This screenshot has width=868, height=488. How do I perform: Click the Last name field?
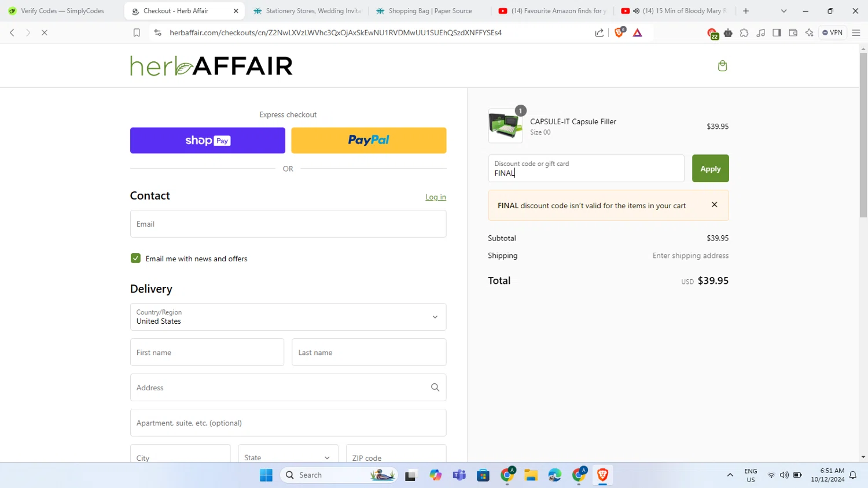pyautogui.click(x=369, y=352)
